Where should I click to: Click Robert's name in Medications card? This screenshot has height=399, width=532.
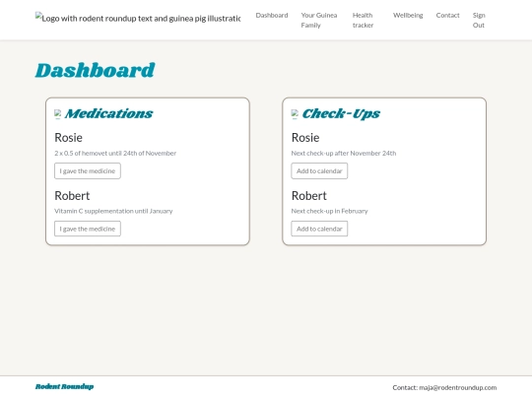click(x=72, y=195)
